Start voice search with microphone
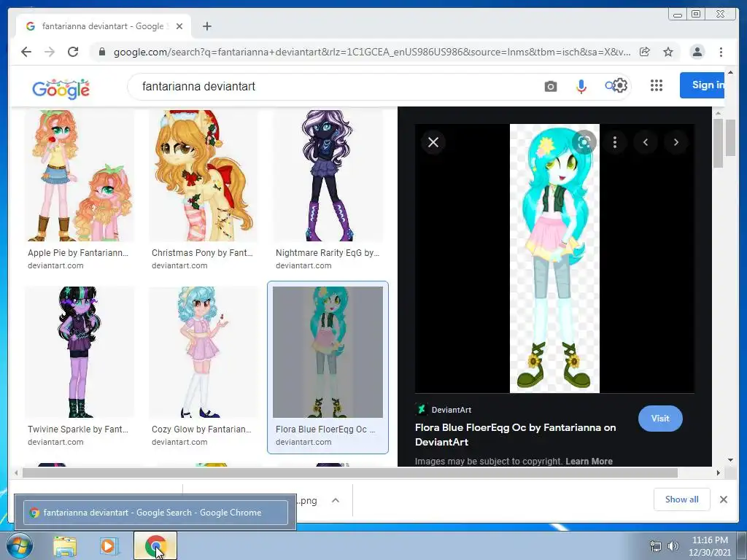The height and width of the screenshot is (560, 747). pyautogui.click(x=581, y=86)
